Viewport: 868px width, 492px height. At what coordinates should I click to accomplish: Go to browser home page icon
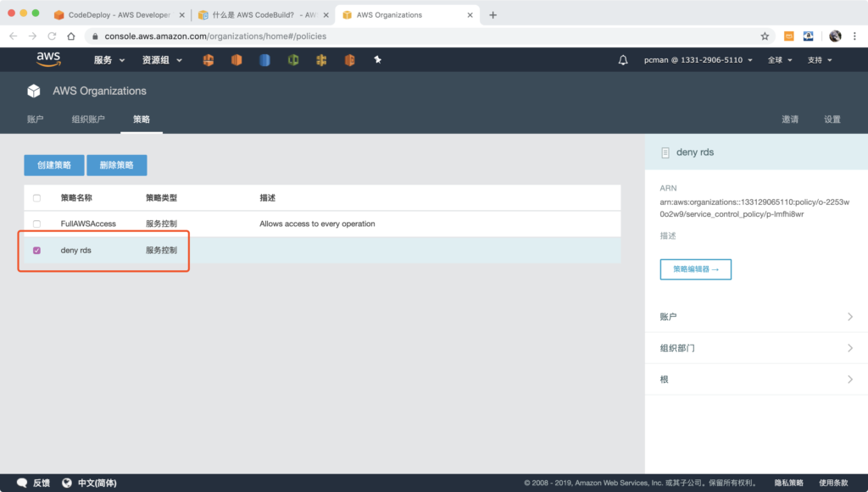71,36
